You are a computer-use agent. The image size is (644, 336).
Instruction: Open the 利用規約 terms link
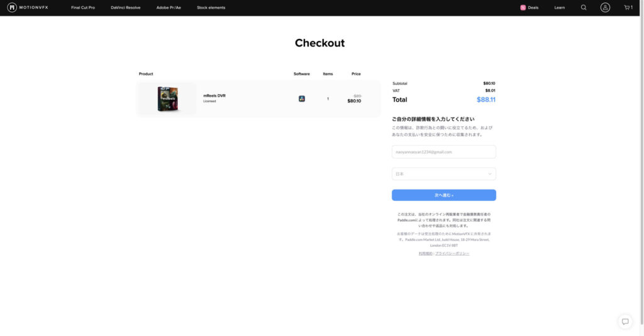pos(426,254)
